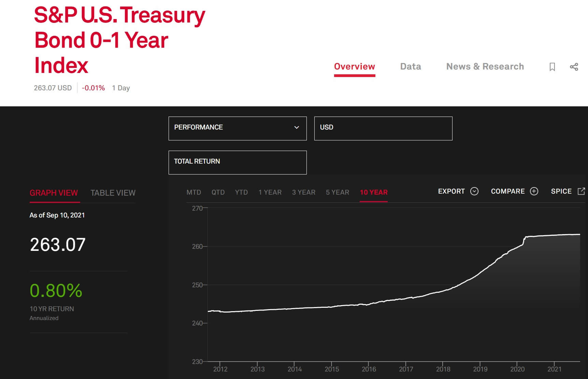Screen dimensions: 588x379
Task: Click the SPICE link text
Action: click(561, 191)
